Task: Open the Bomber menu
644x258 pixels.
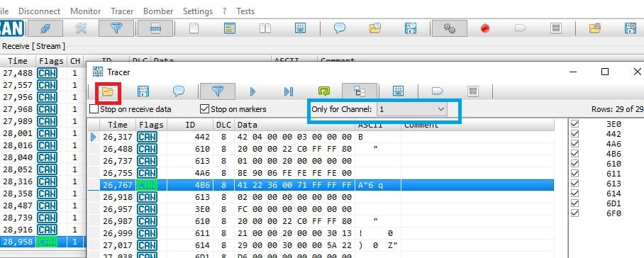Action: [x=158, y=11]
